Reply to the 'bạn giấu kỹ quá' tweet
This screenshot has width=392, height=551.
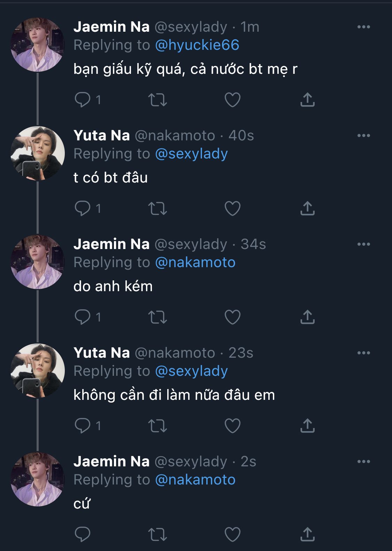[83, 100]
